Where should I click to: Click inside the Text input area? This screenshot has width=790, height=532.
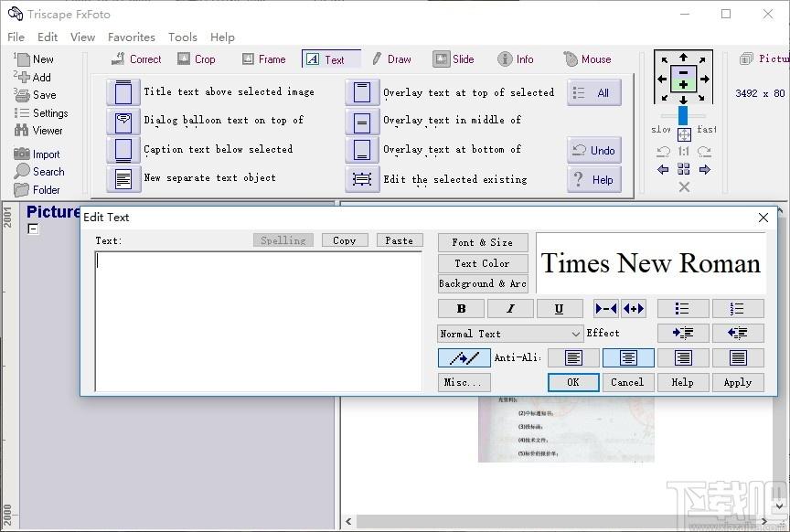pyautogui.click(x=259, y=322)
